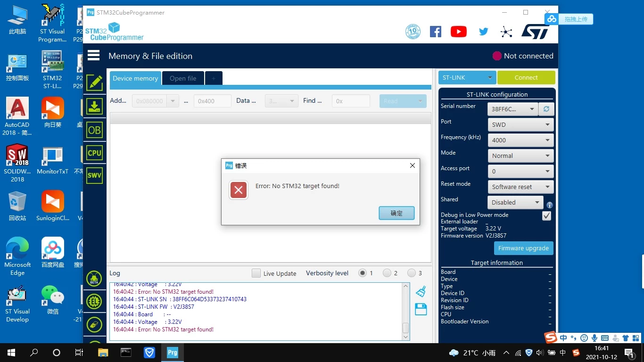The image size is (644, 362).
Task: Open the Microsoft Edge desktop icon
Action: pyautogui.click(x=17, y=256)
